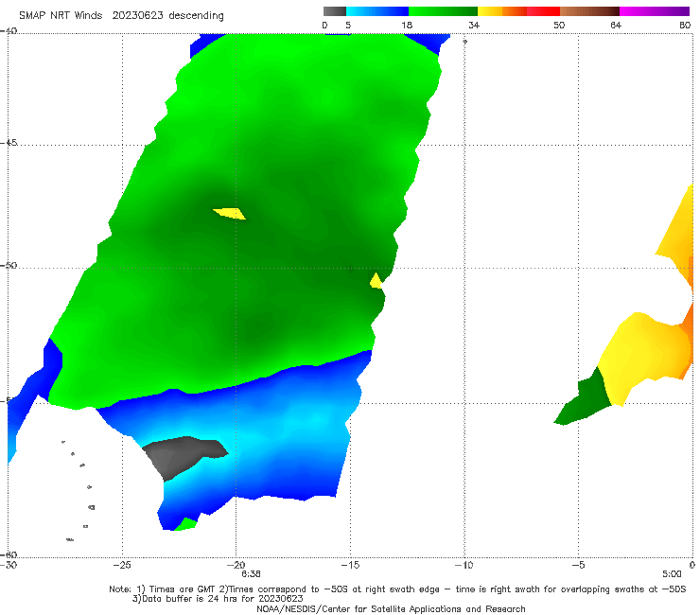The width and height of the screenshot is (700, 615).
Task: Click the latitude axis label "-50"
Action: click(x=9, y=265)
